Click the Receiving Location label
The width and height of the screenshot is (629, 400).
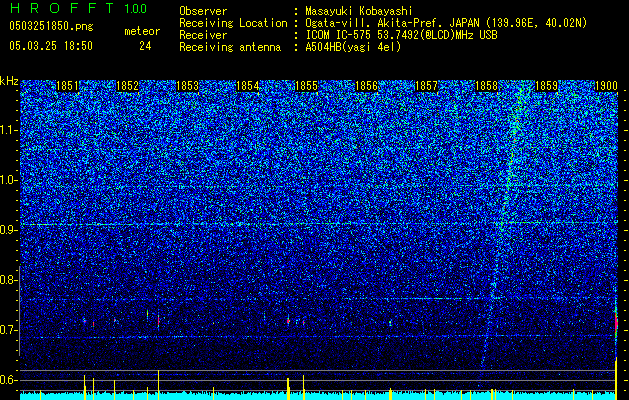point(233,23)
